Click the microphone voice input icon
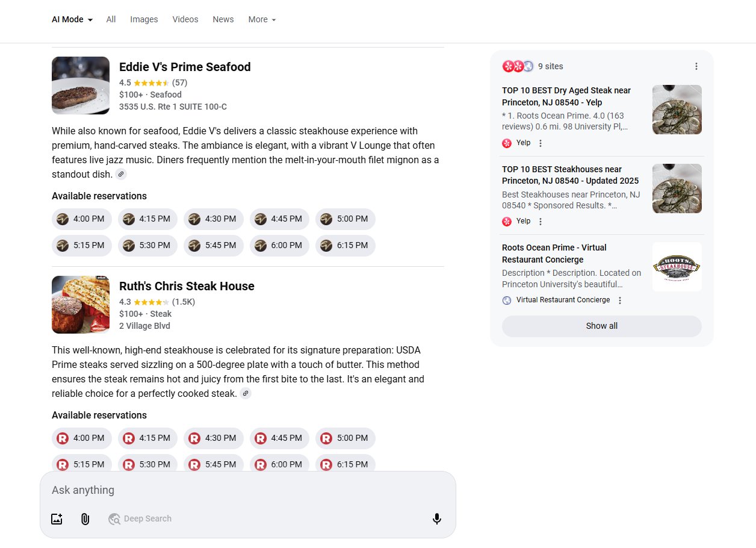756x548 pixels. [x=437, y=518]
